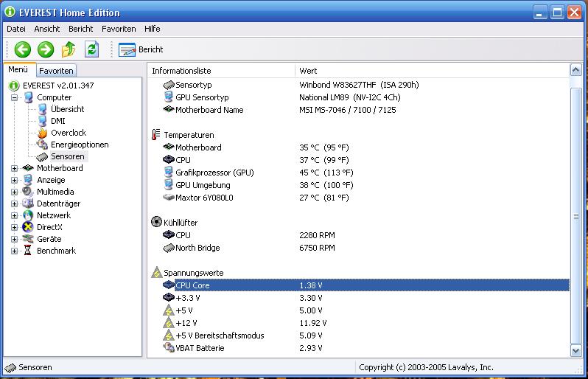The width and height of the screenshot is (588, 379).
Task: Open the Overclock page
Action: click(69, 133)
